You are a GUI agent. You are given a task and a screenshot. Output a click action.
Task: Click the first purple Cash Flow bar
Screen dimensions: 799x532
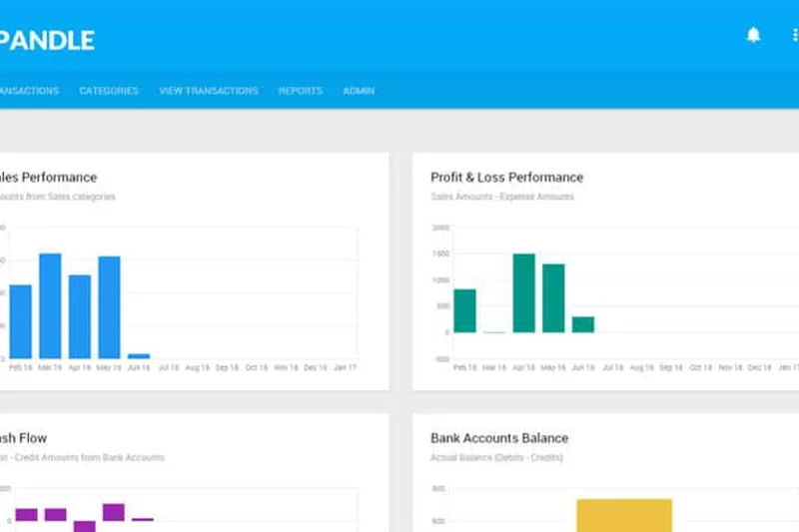pos(27,515)
